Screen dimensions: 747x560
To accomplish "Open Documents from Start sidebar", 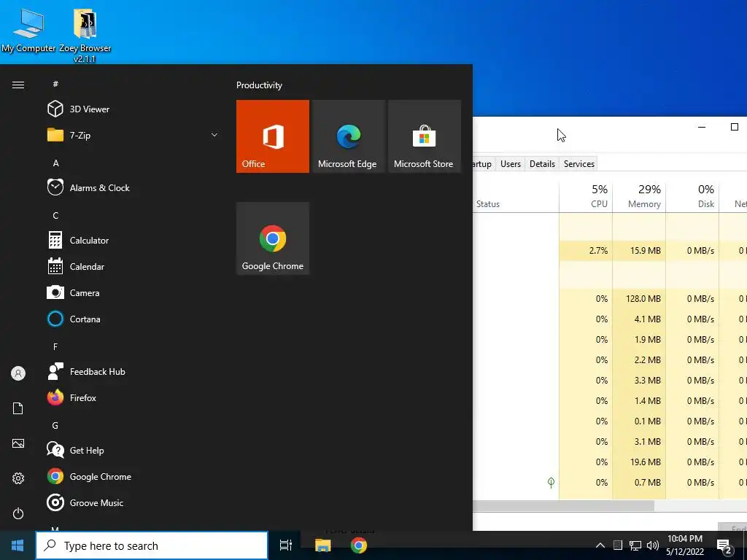I will coord(18,408).
